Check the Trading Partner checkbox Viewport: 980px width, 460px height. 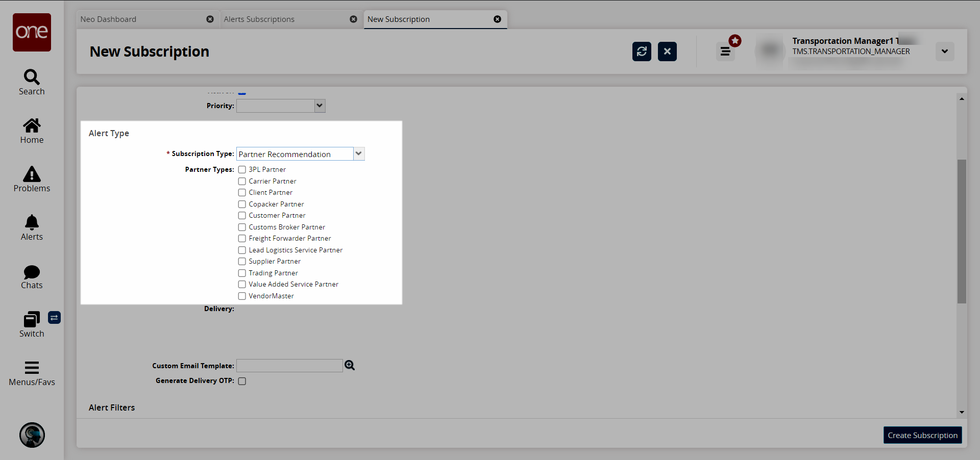242,273
